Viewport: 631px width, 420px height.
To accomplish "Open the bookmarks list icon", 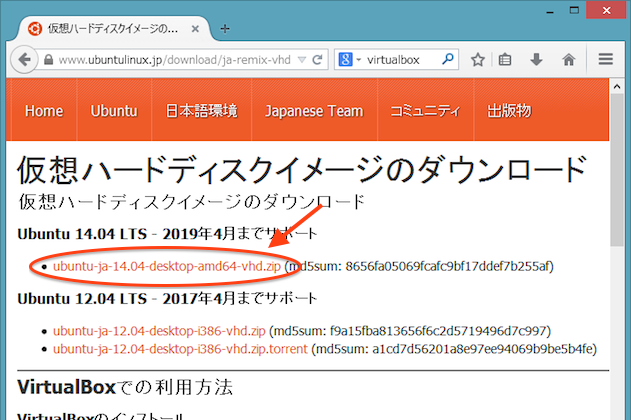I will pyautogui.click(x=506, y=60).
